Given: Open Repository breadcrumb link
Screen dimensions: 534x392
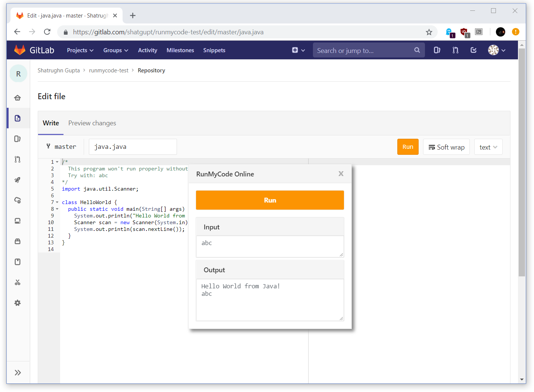Looking at the screenshot, I should [151, 70].
